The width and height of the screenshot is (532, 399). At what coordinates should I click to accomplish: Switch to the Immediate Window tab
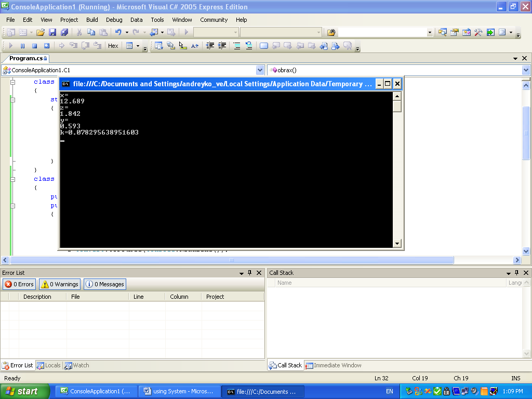click(x=334, y=365)
